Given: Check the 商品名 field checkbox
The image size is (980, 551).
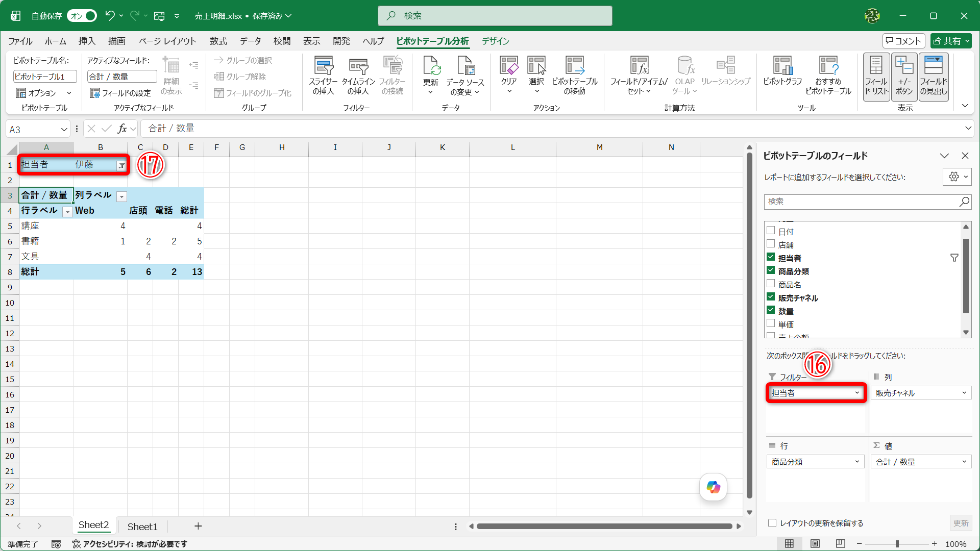Looking at the screenshot, I should (771, 284).
